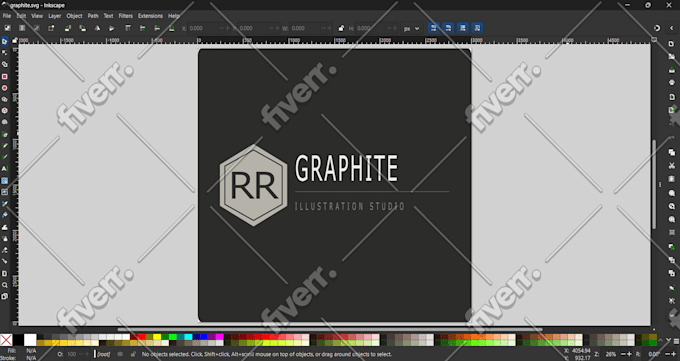Pick the white swatch in palette
Image resolution: width=680 pixels, height=361 pixels.
pyautogui.click(x=30, y=340)
